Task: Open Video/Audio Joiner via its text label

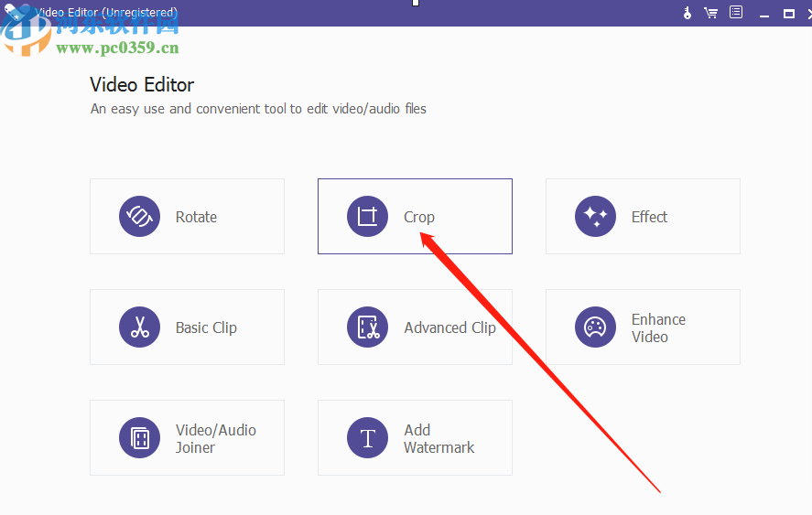Action: point(215,438)
